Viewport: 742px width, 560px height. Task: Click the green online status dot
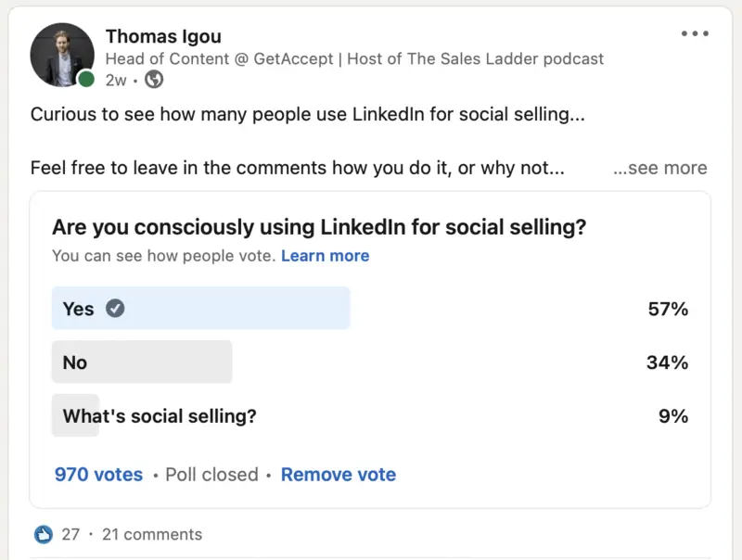(x=86, y=79)
